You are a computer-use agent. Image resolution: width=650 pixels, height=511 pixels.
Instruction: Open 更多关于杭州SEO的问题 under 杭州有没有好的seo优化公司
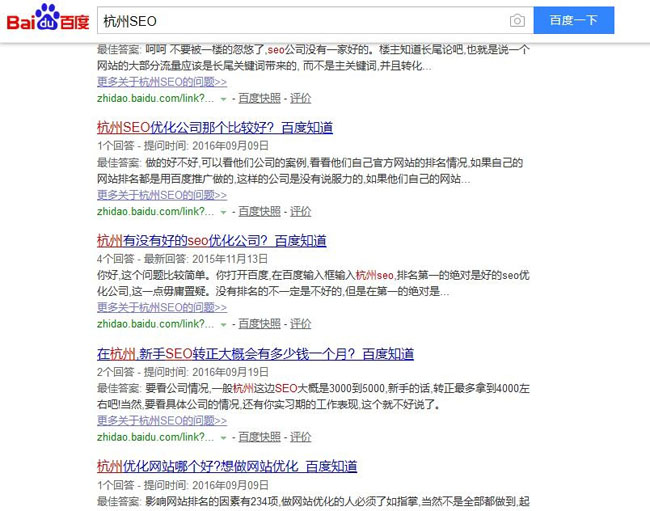(162, 307)
